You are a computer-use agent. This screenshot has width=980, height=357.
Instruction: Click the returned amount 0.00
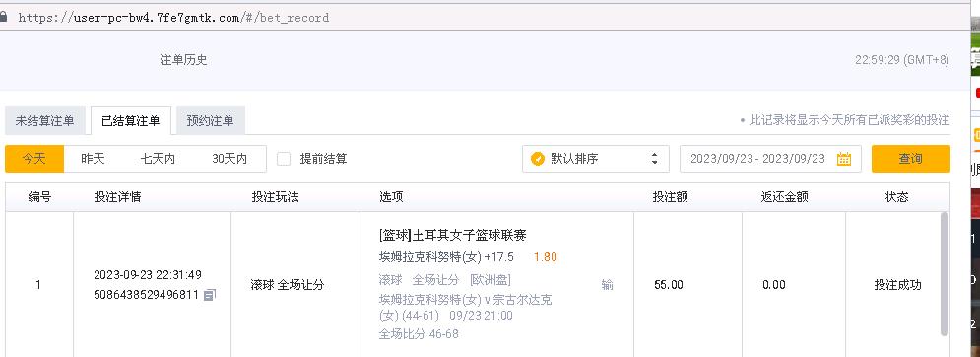click(x=774, y=285)
